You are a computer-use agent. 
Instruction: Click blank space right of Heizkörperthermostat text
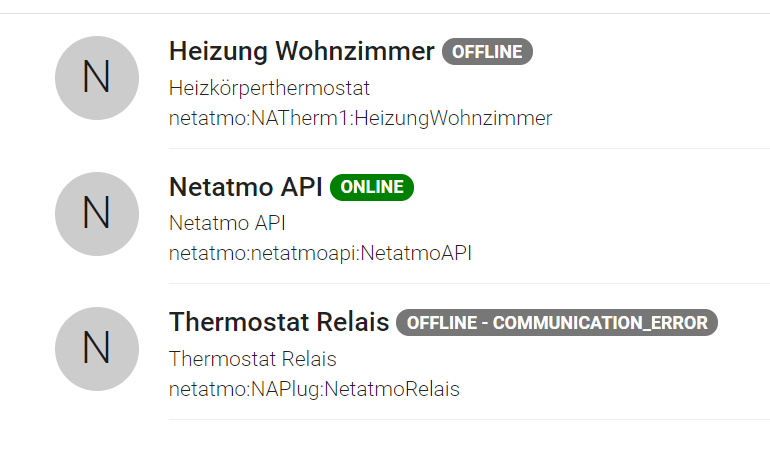click(x=570, y=88)
